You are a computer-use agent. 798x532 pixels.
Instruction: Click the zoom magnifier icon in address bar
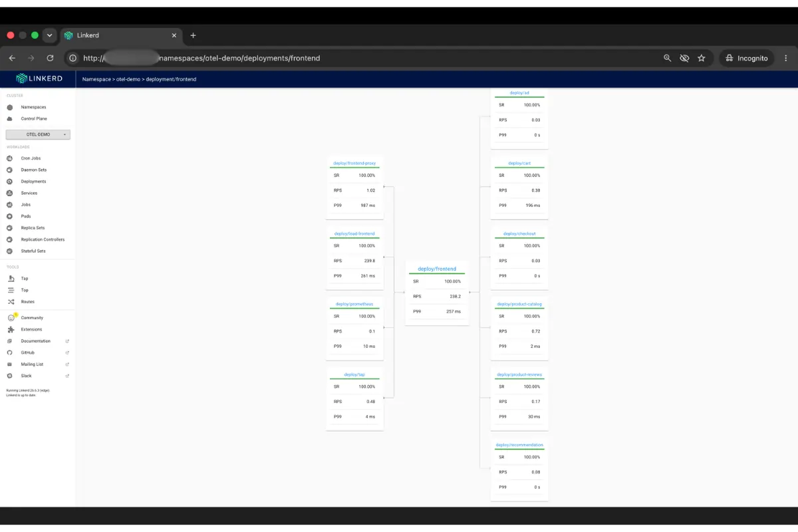pos(668,58)
